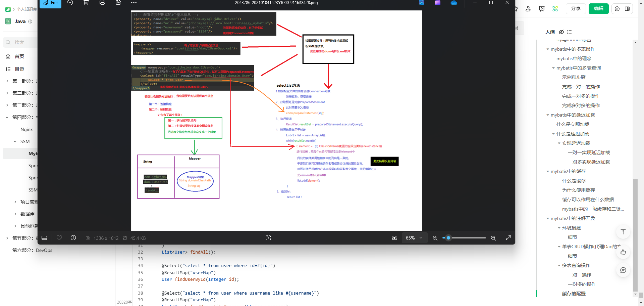Open the three-dot more options menu
The width and height of the screenshot is (644, 306).
tap(134, 3)
